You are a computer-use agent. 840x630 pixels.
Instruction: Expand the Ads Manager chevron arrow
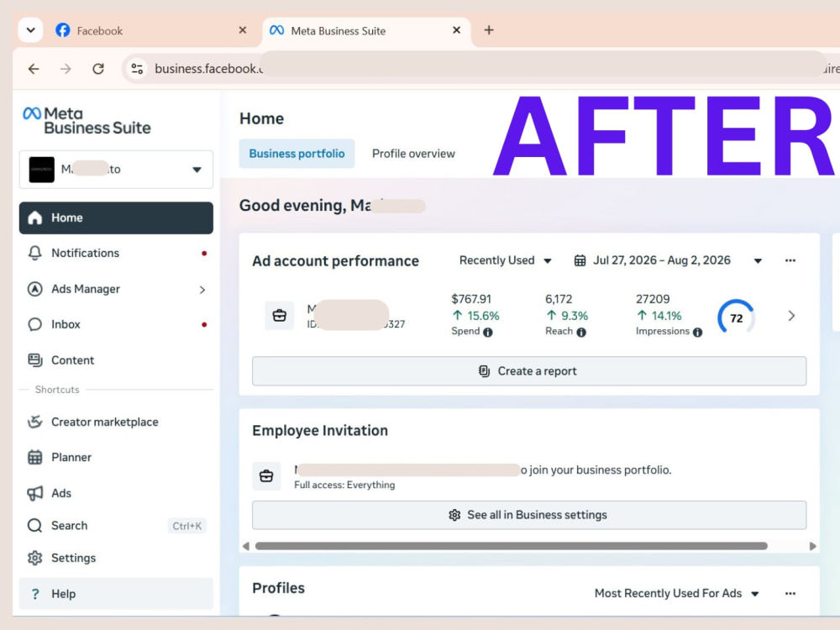pyautogui.click(x=202, y=290)
